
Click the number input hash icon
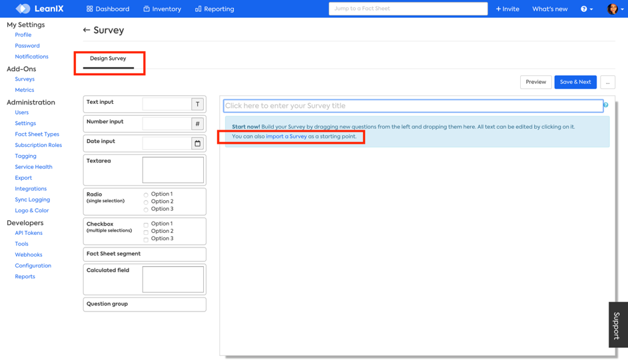pos(197,124)
